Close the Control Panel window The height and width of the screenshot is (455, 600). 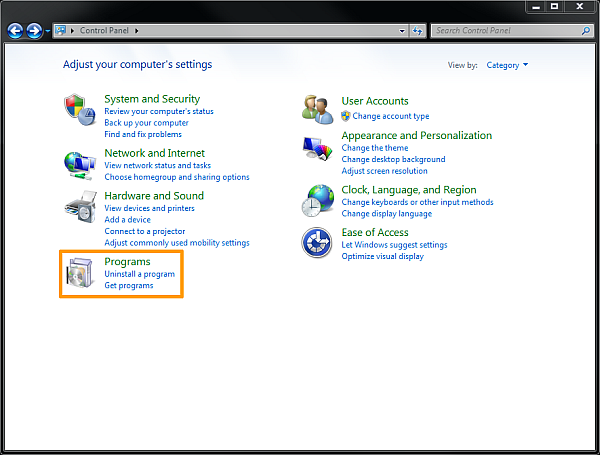(x=580, y=7)
